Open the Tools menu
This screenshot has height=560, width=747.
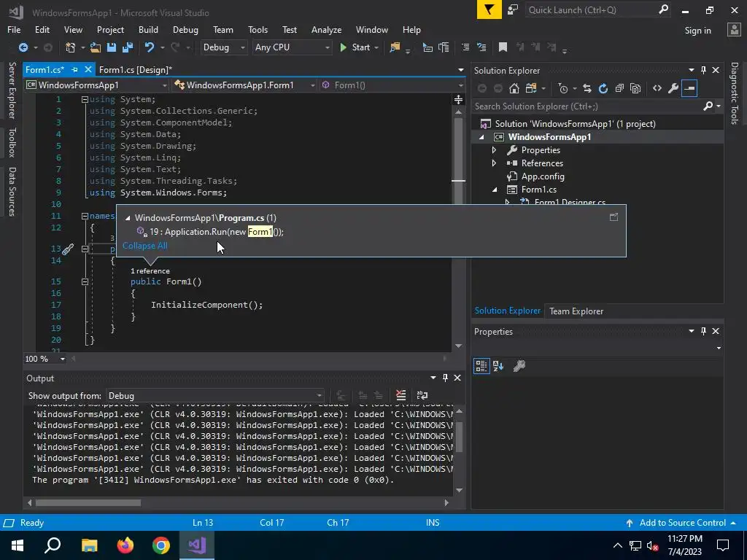(x=258, y=29)
